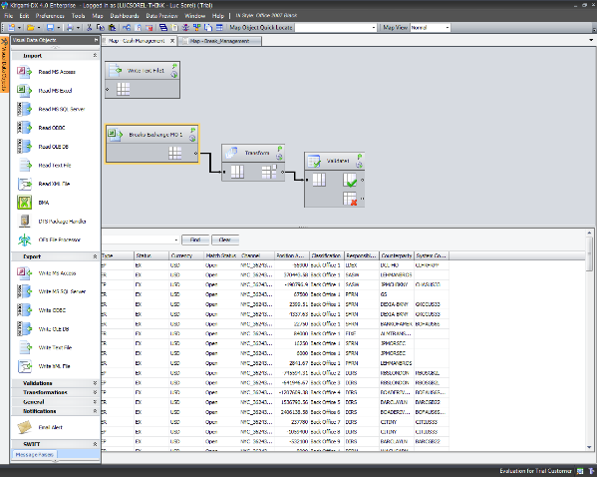
Task: Close the Map Cash Management tab
Action: (172, 41)
